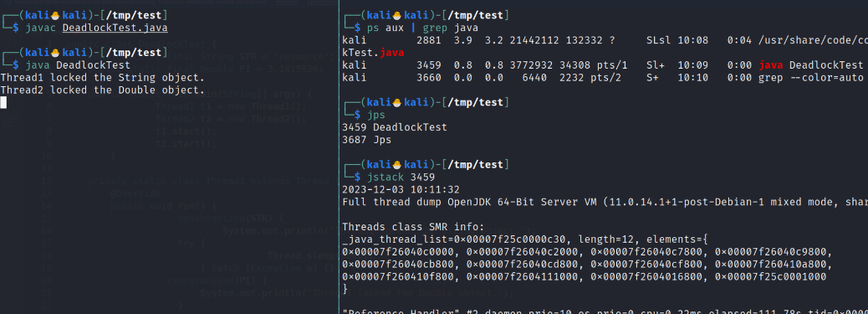This screenshot has height=314, width=868.
Task: Click the '/usr/share/code/co' path text
Action: coord(813,40)
